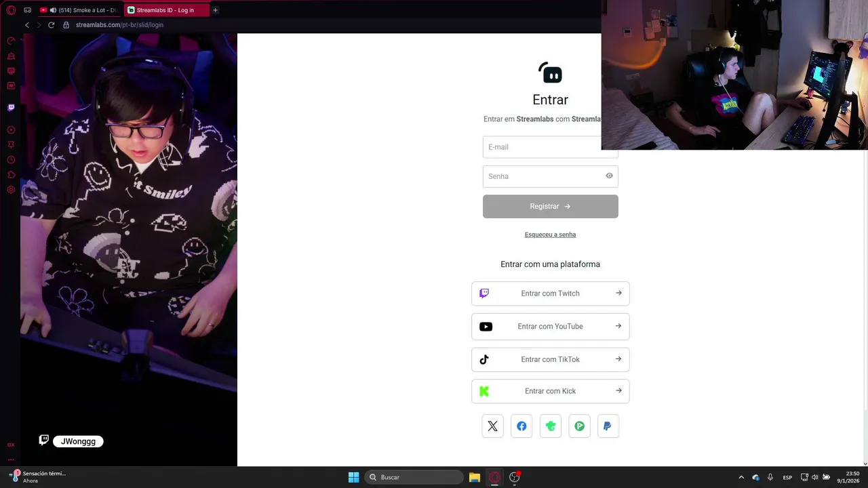The width and height of the screenshot is (868, 488).
Task: Focus the Senha password field
Action: (x=551, y=176)
